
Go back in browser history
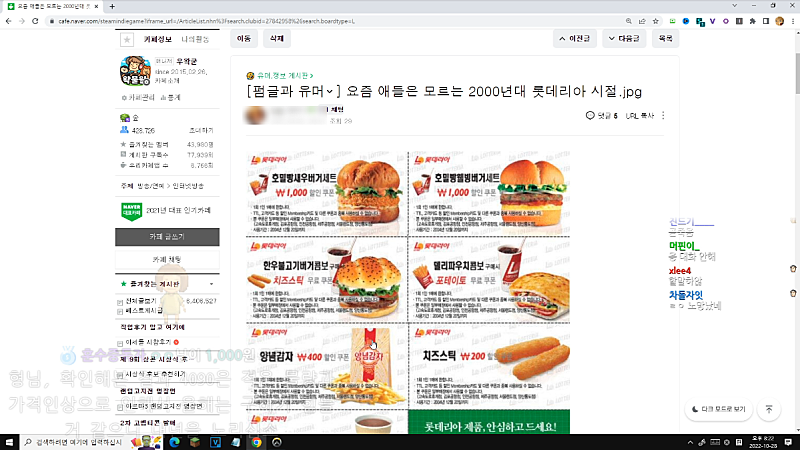coord(9,21)
